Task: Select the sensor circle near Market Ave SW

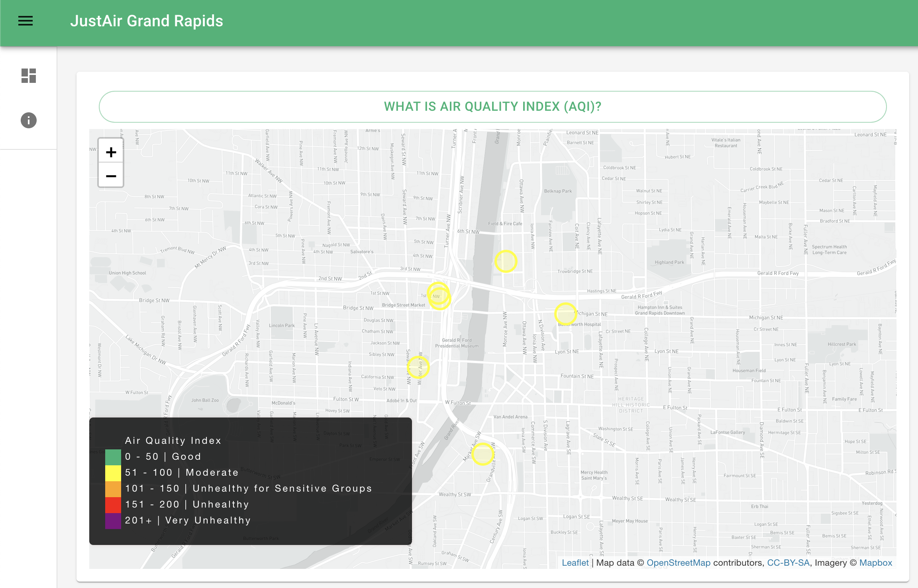Action: pos(483,453)
